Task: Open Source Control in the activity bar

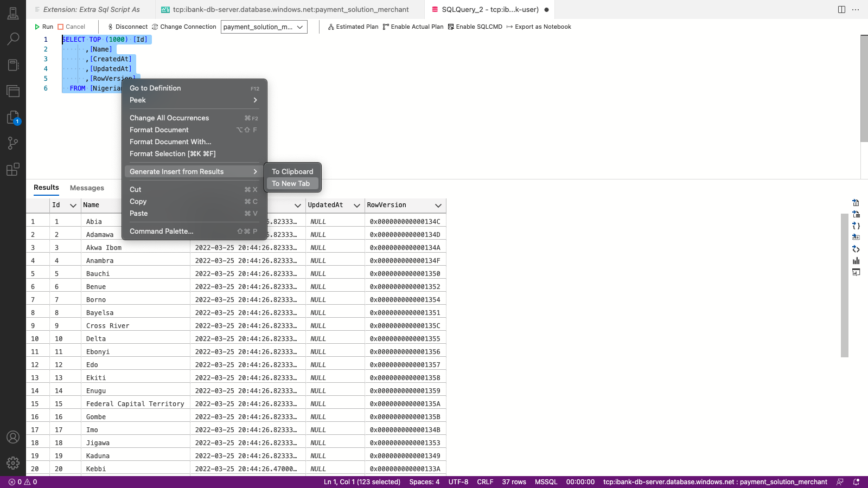Action: pyautogui.click(x=13, y=143)
